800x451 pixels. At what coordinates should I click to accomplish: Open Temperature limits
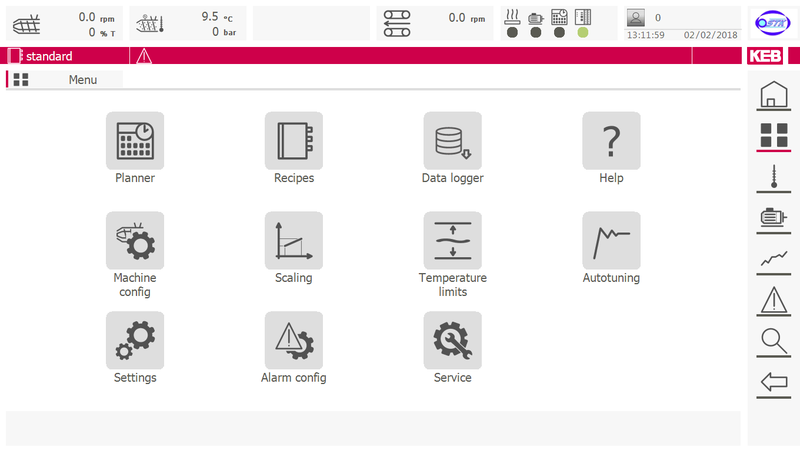click(x=452, y=241)
